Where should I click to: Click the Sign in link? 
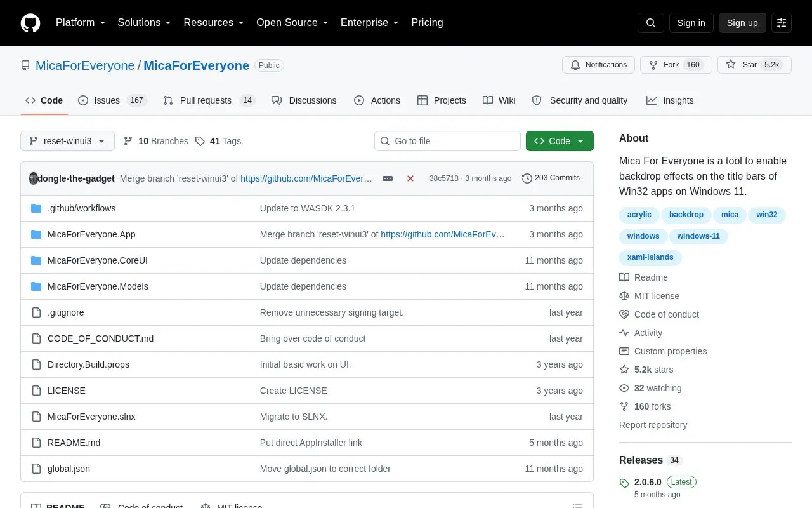tap(691, 23)
